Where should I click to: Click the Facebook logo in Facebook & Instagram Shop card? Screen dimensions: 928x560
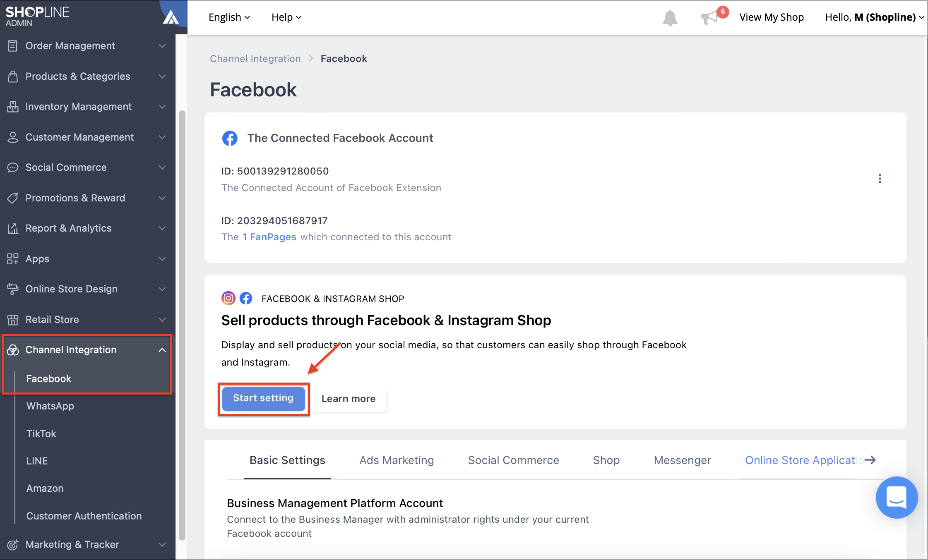[246, 298]
